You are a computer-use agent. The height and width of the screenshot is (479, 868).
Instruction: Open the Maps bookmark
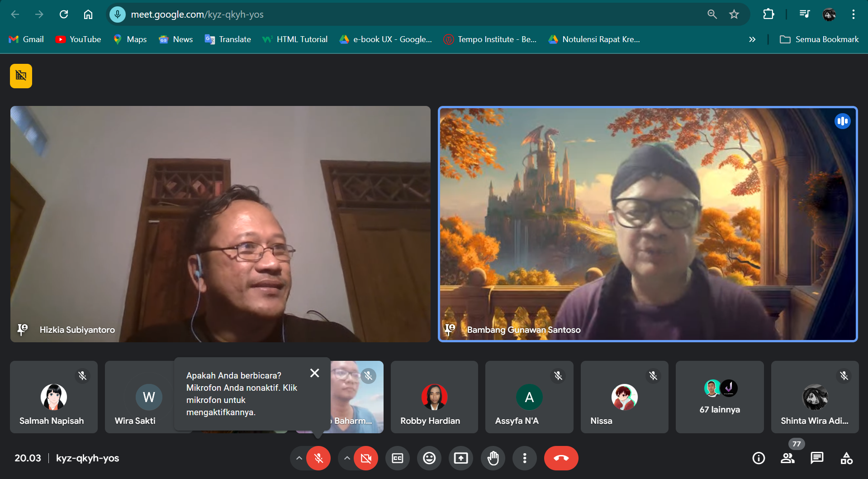coord(130,39)
